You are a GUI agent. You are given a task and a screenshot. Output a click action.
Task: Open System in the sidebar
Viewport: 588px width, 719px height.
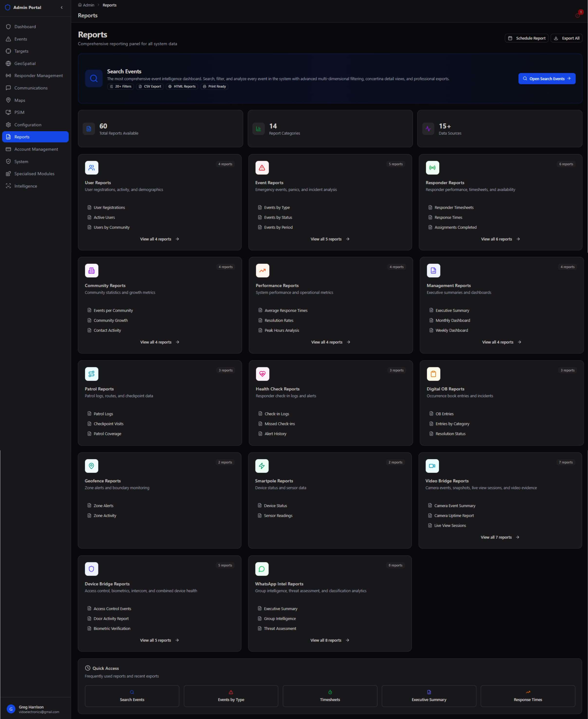(35, 162)
